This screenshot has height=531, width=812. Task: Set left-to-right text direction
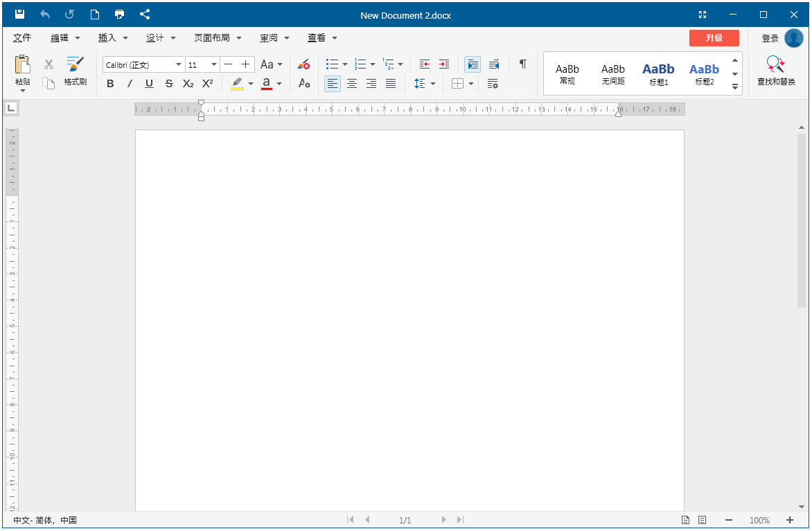[473, 64]
